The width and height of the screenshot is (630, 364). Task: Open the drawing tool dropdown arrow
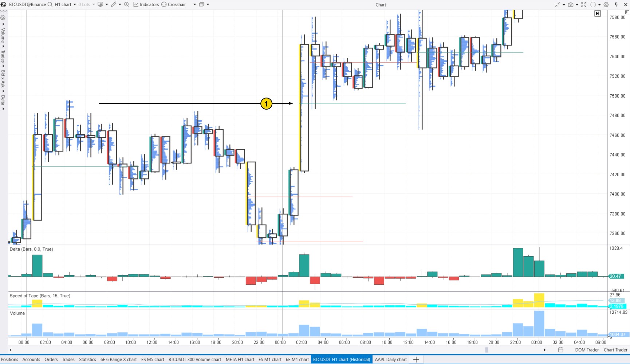click(x=120, y=4)
